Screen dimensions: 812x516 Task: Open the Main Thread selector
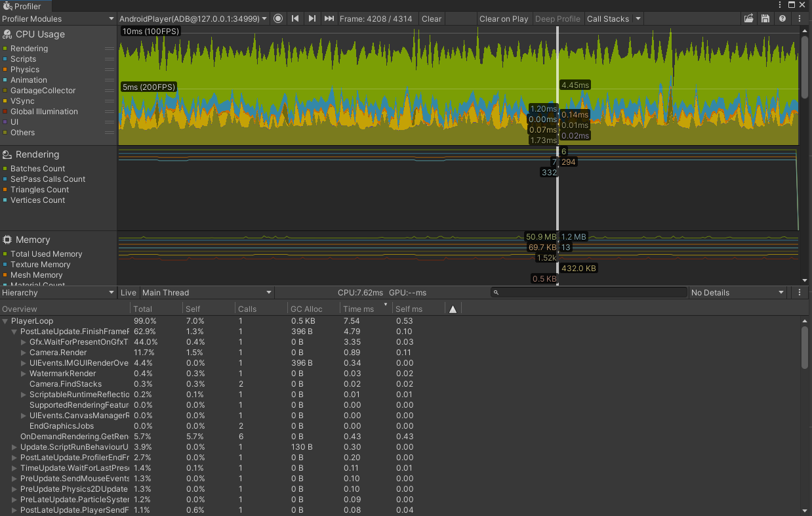coord(207,292)
